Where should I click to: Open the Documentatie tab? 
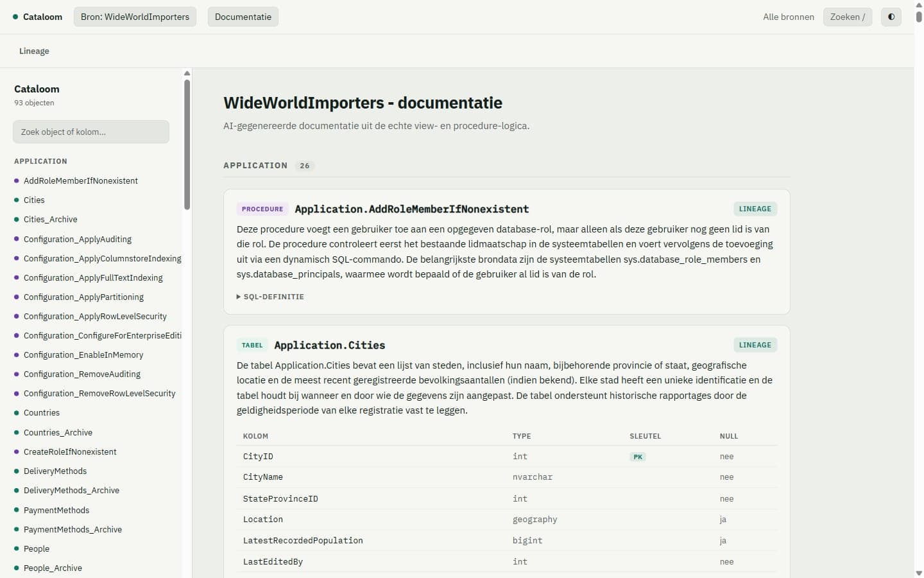click(243, 17)
